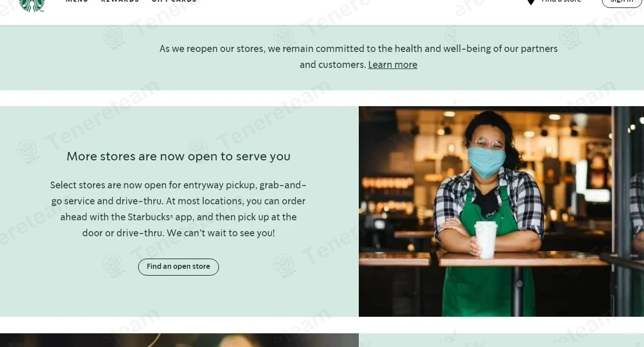
Task: Go to the GIFT CARDS section
Action: pos(174,1)
